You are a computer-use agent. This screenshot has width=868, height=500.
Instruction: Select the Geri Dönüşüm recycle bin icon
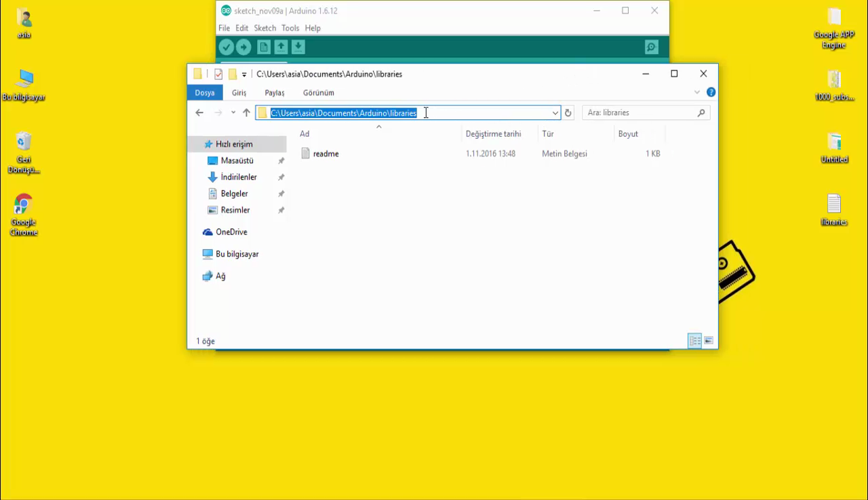pyautogui.click(x=23, y=152)
